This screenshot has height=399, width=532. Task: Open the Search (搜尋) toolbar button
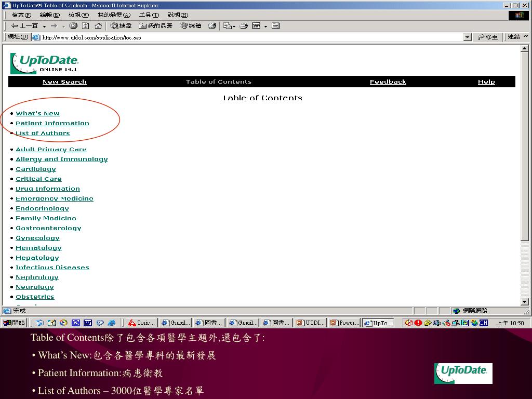[x=121, y=26]
